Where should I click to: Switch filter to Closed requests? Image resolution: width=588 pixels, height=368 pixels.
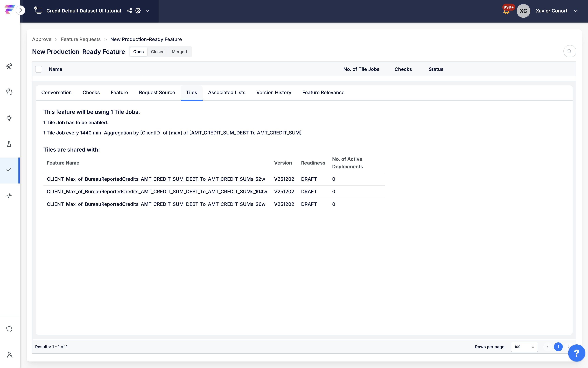point(158,52)
